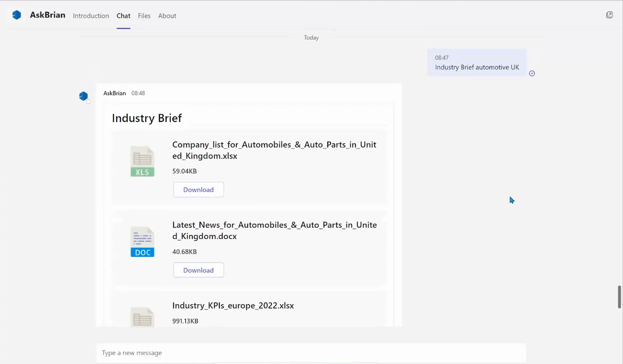This screenshot has width=623, height=364.
Task: Click the Company_list_for_Automobiles file name
Action: (x=275, y=150)
